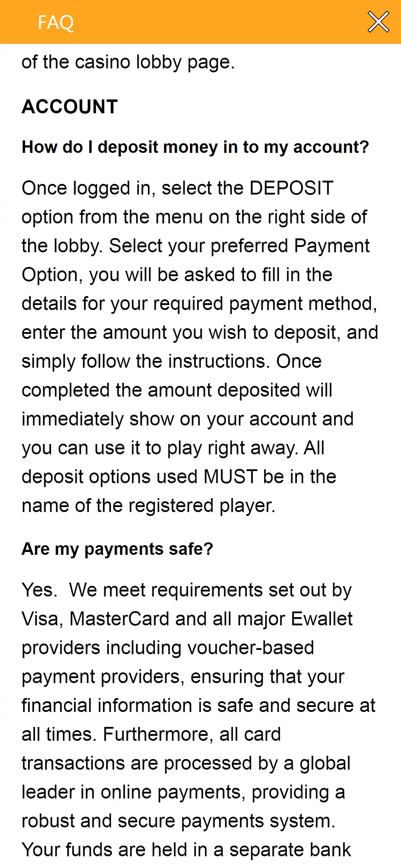Image resolution: width=401 pixels, height=868 pixels.
Task: Click the "simply follow the instructions" text
Action: pyautogui.click(x=145, y=361)
